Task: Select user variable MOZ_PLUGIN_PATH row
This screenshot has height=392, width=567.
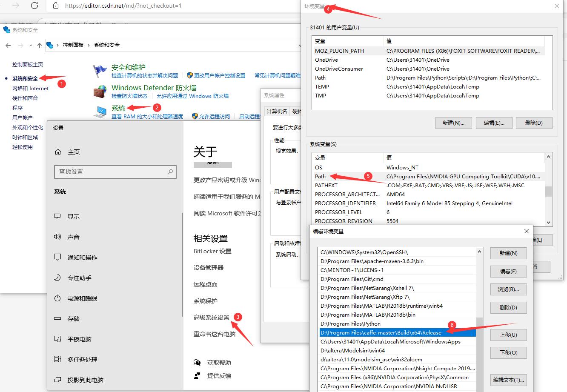Action: [428, 51]
